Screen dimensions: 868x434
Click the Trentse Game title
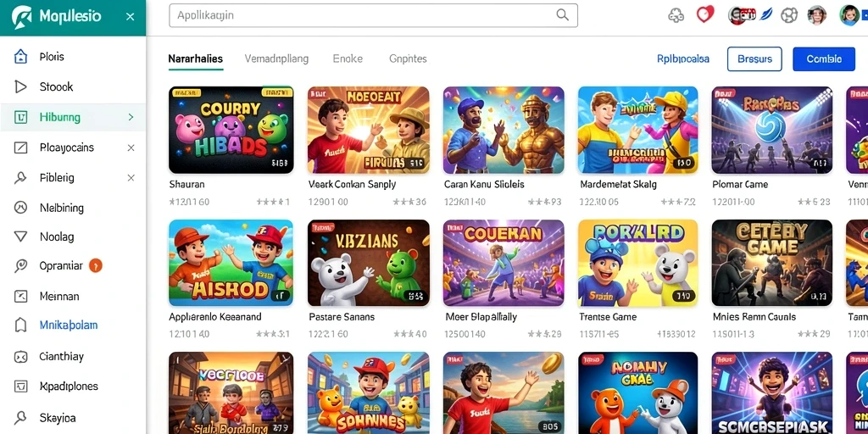click(x=608, y=317)
